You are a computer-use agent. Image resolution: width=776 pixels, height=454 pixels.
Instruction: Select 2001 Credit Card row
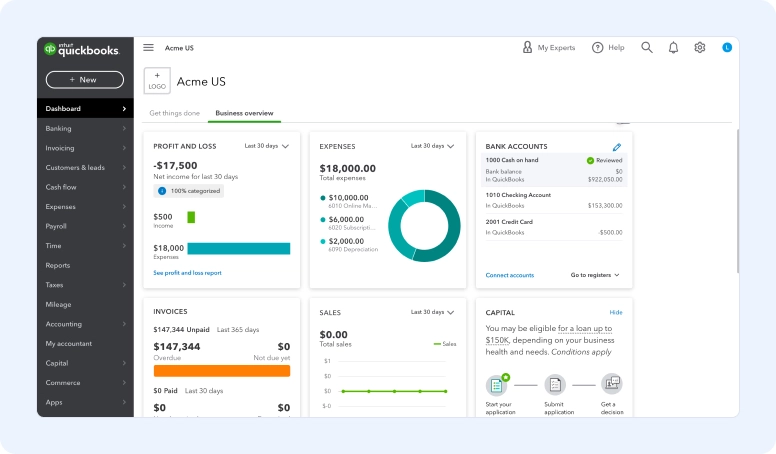pos(554,227)
